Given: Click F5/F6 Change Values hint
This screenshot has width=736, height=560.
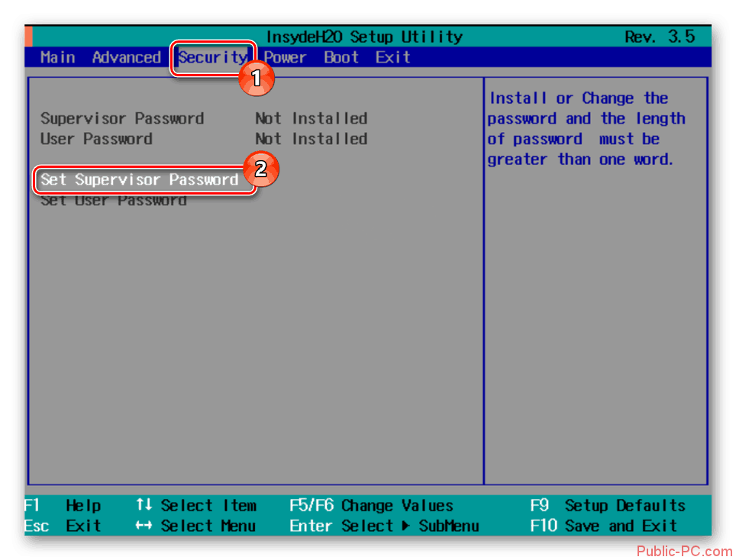Looking at the screenshot, I should [371, 506].
